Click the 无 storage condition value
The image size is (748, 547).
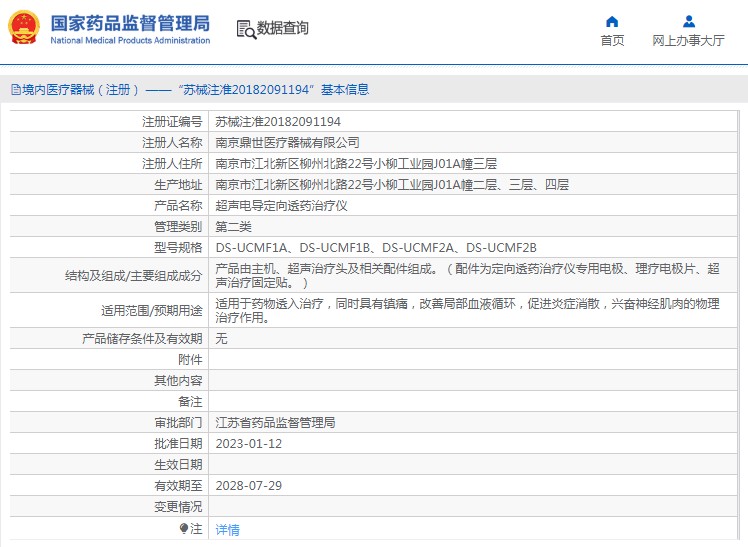click(x=221, y=339)
